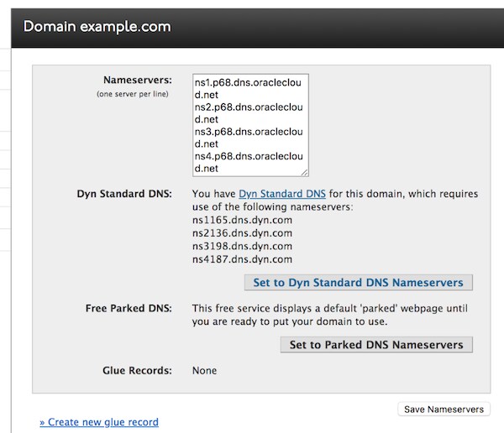Image resolution: width=504 pixels, height=433 pixels.
Task: Click the None value beside Glue Records
Action: [x=204, y=370]
